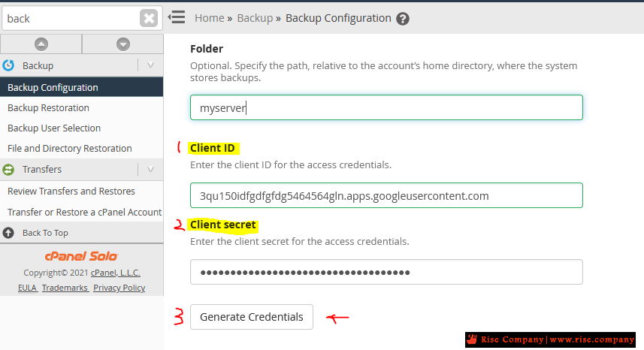Go to Home breadcrumb link

coord(210,18)
